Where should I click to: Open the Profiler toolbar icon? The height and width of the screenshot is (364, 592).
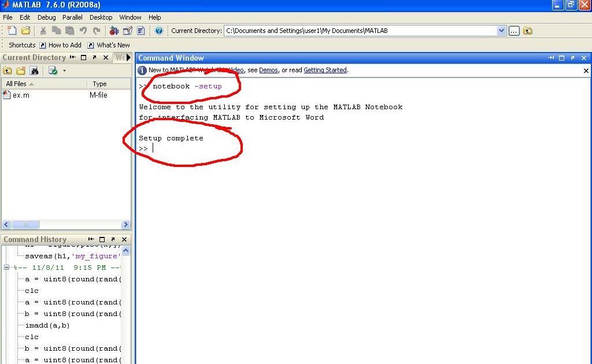tap(141, 31)
